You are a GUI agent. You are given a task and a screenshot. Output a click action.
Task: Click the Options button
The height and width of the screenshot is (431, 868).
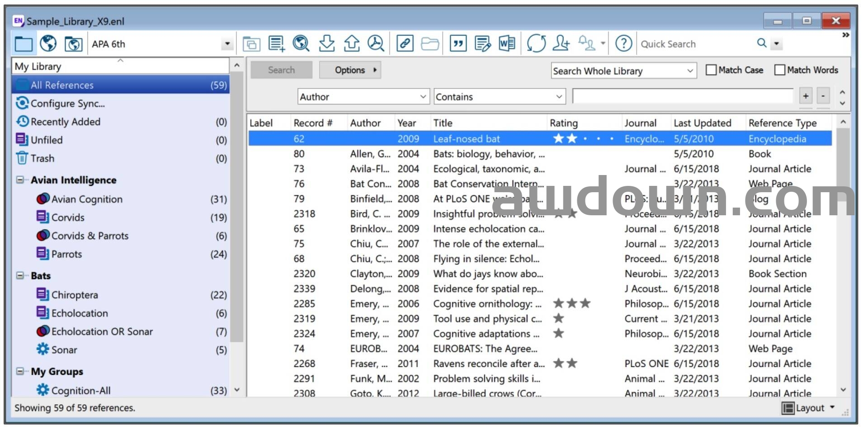pyautogui.click(x=350, y=70)
